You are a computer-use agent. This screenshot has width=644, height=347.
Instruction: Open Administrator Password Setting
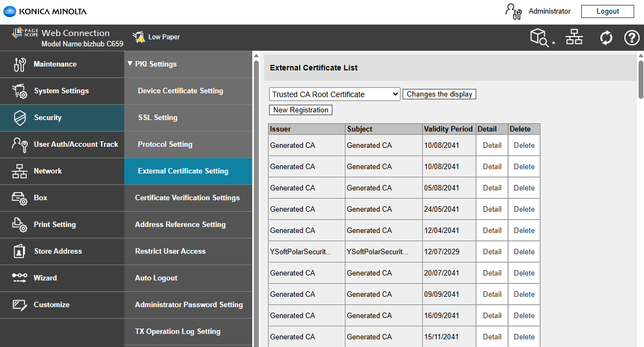[188, 304]
